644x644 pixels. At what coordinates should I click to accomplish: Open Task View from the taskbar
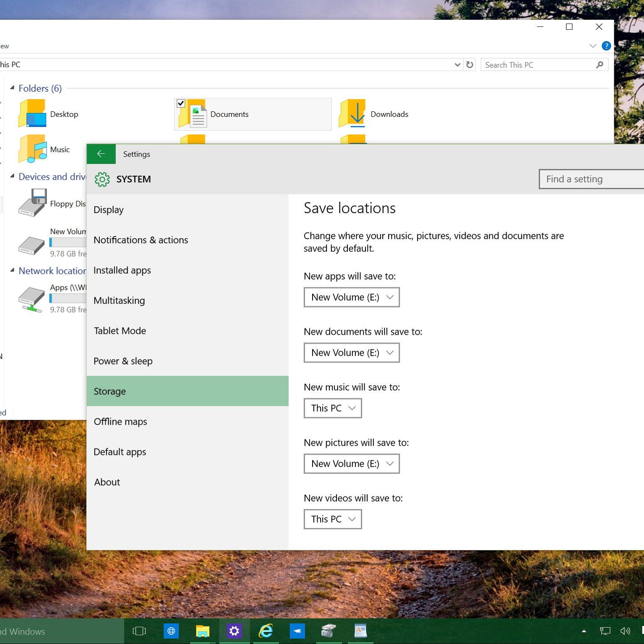tap(139, 631)
